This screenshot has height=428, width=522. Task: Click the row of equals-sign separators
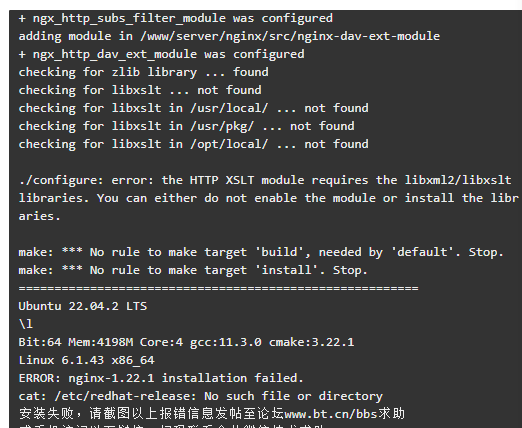pos(218,288)
